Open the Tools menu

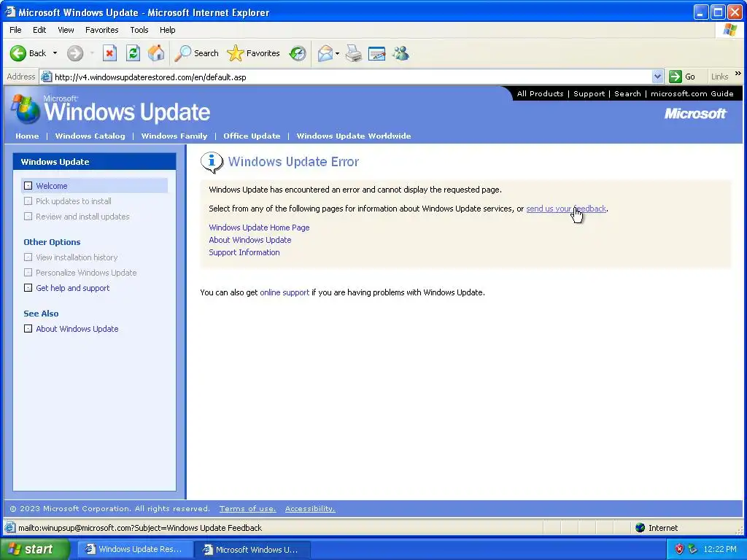coord(139,29)
